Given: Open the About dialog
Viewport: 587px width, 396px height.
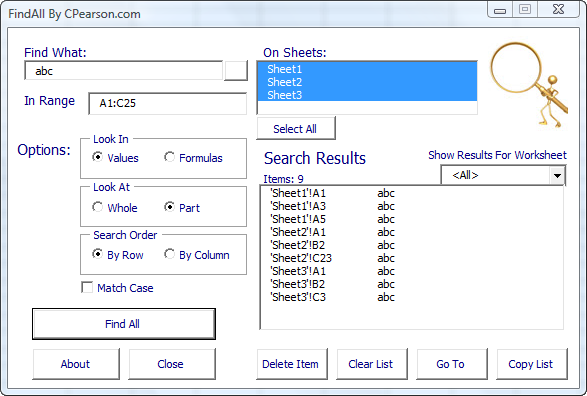Looking at the screenshot, I should click(x=76, y=364).
